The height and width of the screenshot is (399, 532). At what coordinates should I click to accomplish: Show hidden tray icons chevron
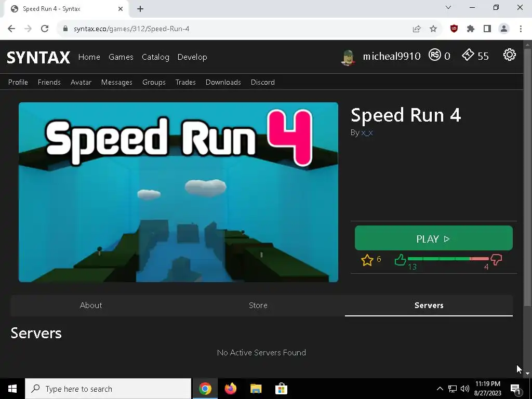[440, 389]
